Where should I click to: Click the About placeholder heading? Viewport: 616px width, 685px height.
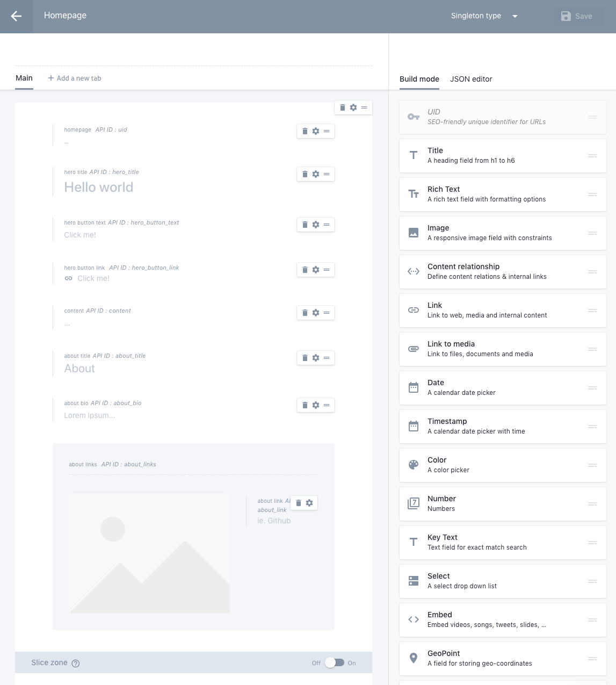(x=79, y=369)
